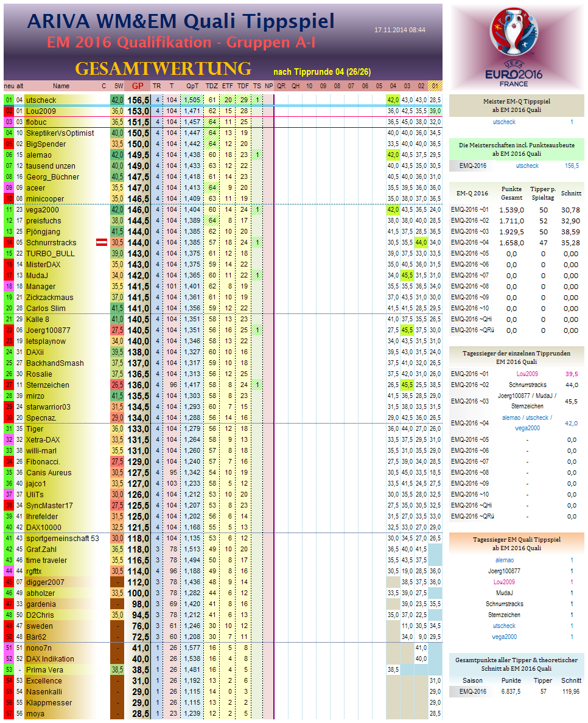Select the GP column header
This screenshot has width=588, height=723.
coord(138,86)
